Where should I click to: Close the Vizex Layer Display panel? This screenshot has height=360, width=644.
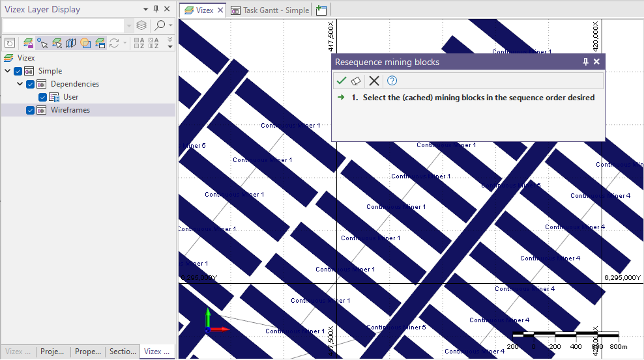click(x=167, y=9)
